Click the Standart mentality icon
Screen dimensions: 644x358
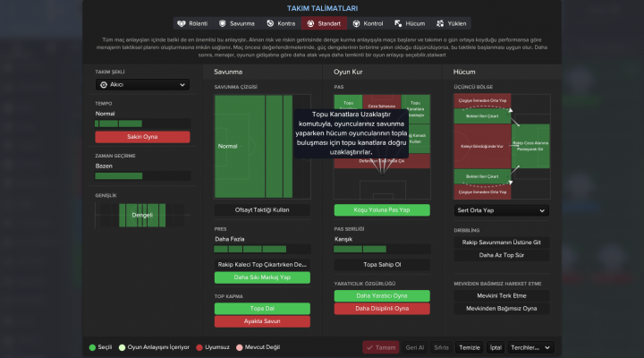310,23
